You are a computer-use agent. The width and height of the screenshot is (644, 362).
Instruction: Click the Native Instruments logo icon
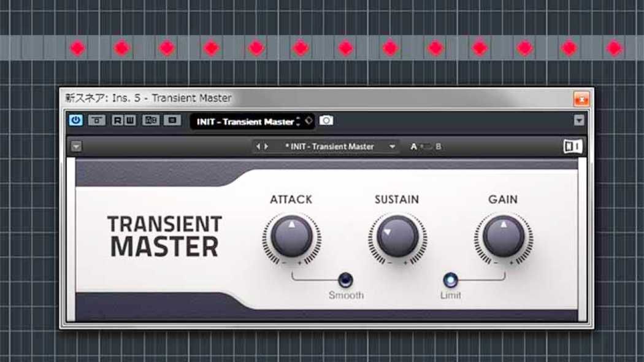click(x=572, y=146)
